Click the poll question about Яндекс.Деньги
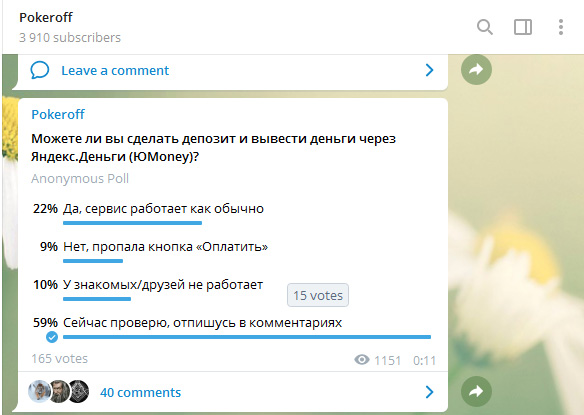 (213, 148)
